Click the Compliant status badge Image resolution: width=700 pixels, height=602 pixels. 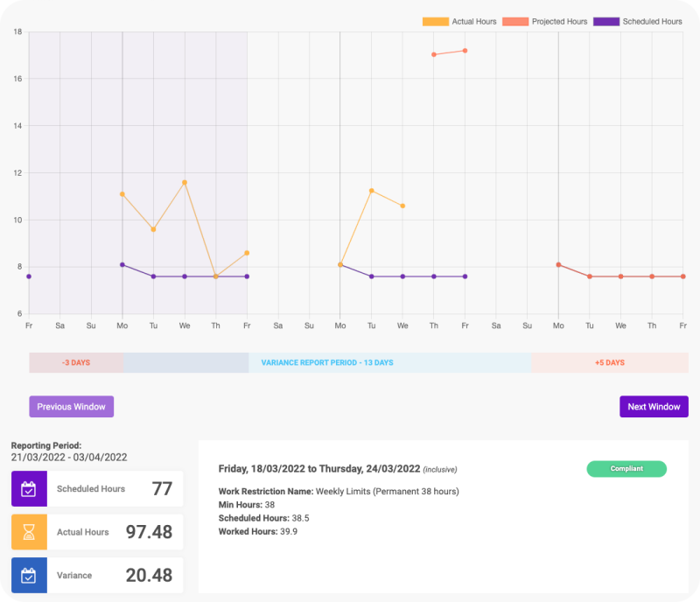[x=626, y=468]
